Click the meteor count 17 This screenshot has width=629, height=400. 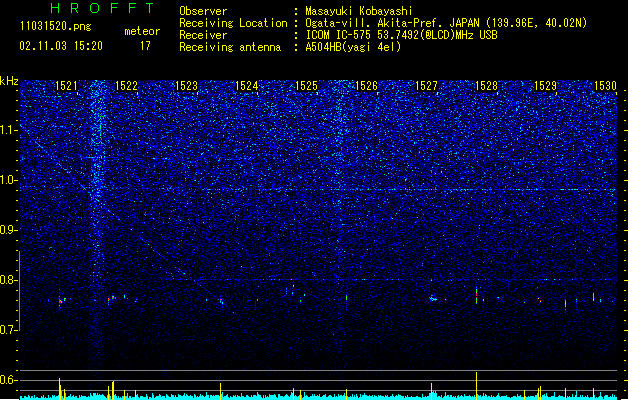pyautogui.click(x=145, y=46)
